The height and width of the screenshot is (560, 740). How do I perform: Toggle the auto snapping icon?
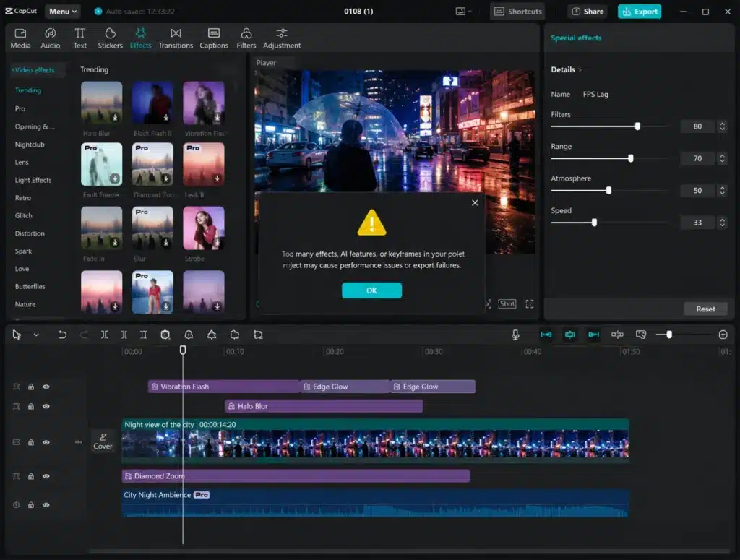pos(569,335)
